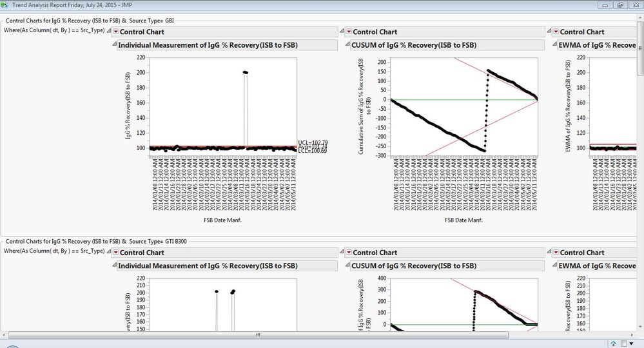The image size is (644, 348).
Task: Click the peak point of GBI CUSUM chart near 150
Action: click(x=488, y=71)
